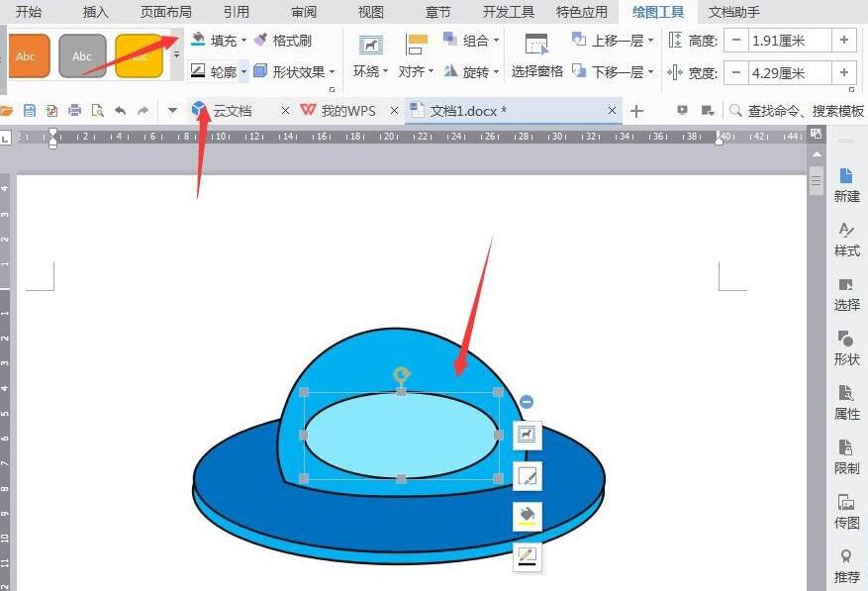Open 传图 panel in right sidebar
The image size is (868, 591).
[846, 511]
